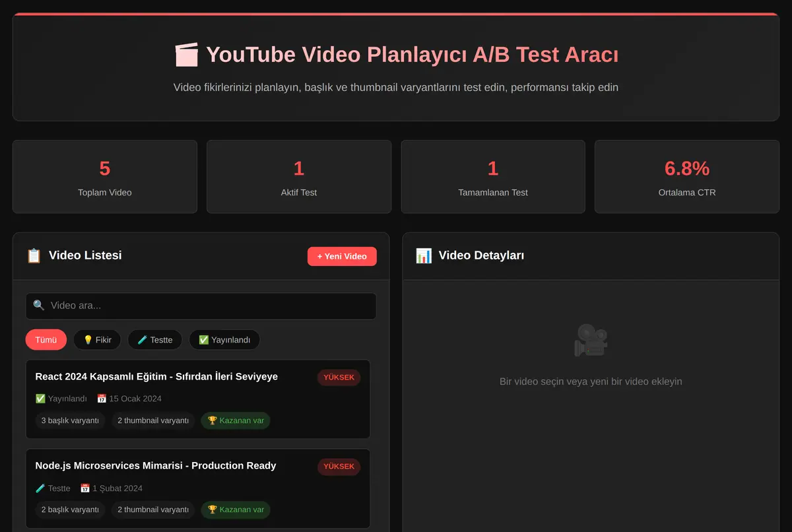Image resolution: width=792 pixels, height=532 pixels.
Task: Click the Ortalama CTR 6.8% card
Action: coord(687,177)
